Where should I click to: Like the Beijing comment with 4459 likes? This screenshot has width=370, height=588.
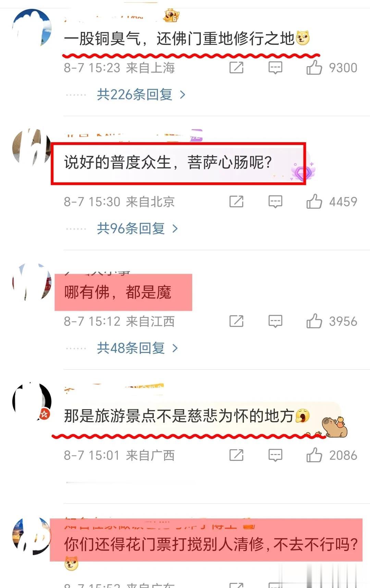pos(314,201)
